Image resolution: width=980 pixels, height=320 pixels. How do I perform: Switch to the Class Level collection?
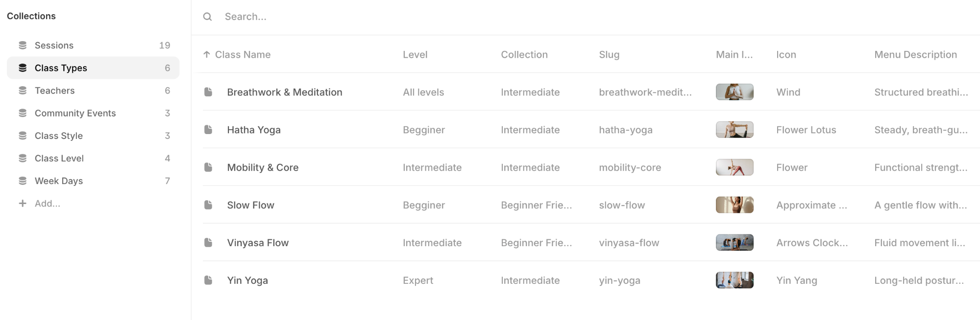tap(59, 158)
